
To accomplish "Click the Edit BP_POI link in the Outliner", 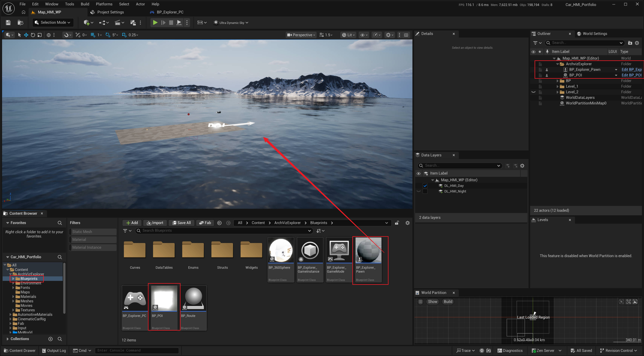I will (631, 75).
